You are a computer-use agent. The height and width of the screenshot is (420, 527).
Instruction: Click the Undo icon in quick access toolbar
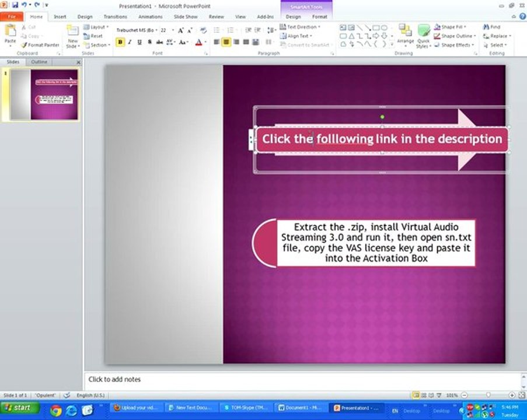click(24, 5)
